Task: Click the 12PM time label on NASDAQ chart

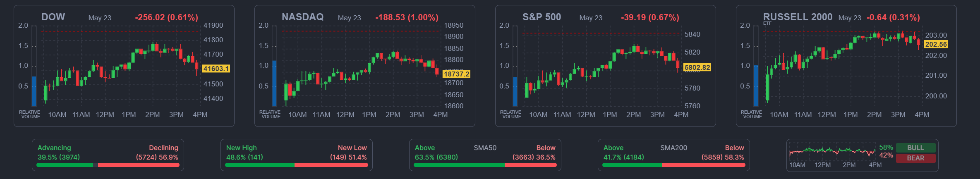Action: [x=345, y=115]
